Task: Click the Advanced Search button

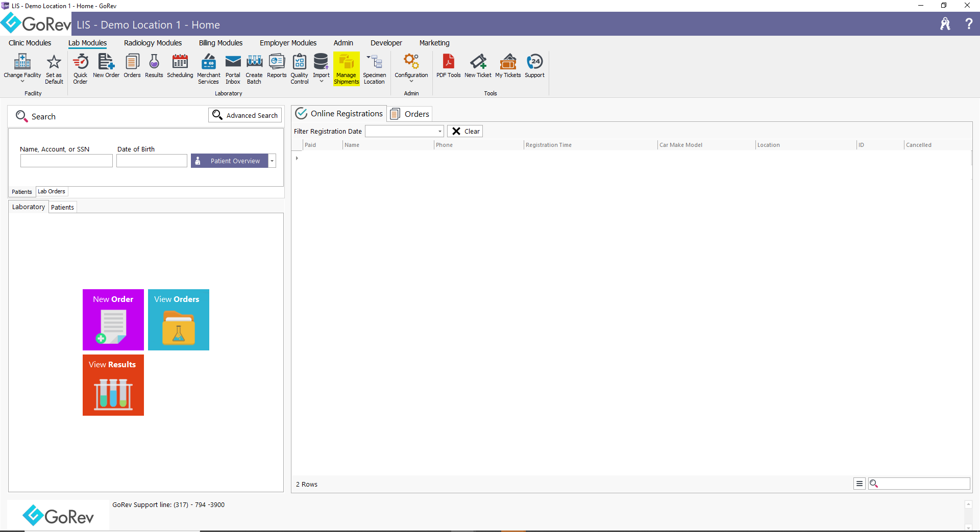Action: [245, 115]
